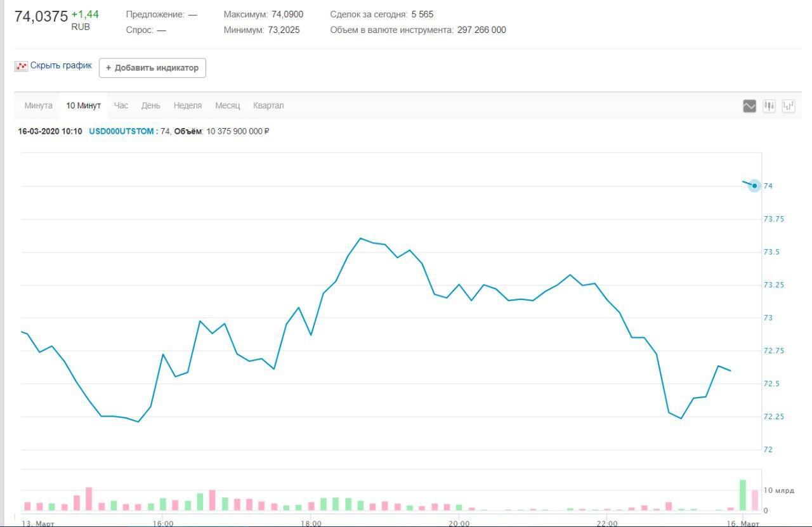This screenshot has width=812, height=527.
Task: Hide the chart via Скрыть график link
Action: click(x=61, y=65)
